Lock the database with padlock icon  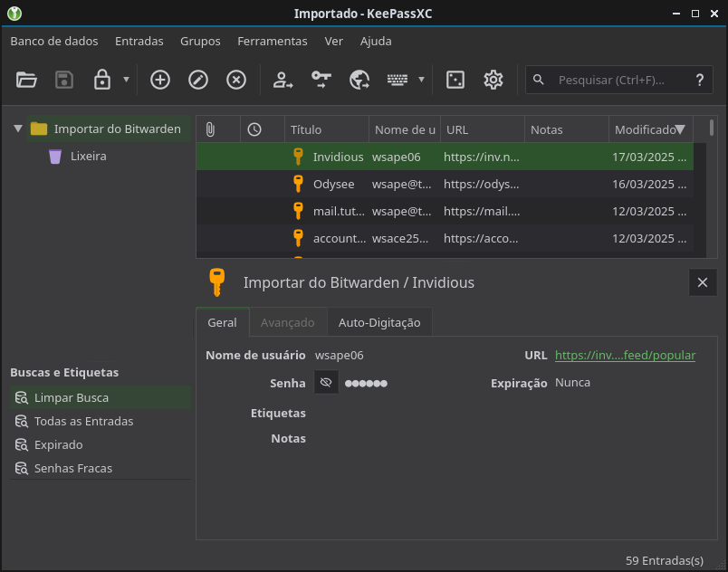point(102,80)
